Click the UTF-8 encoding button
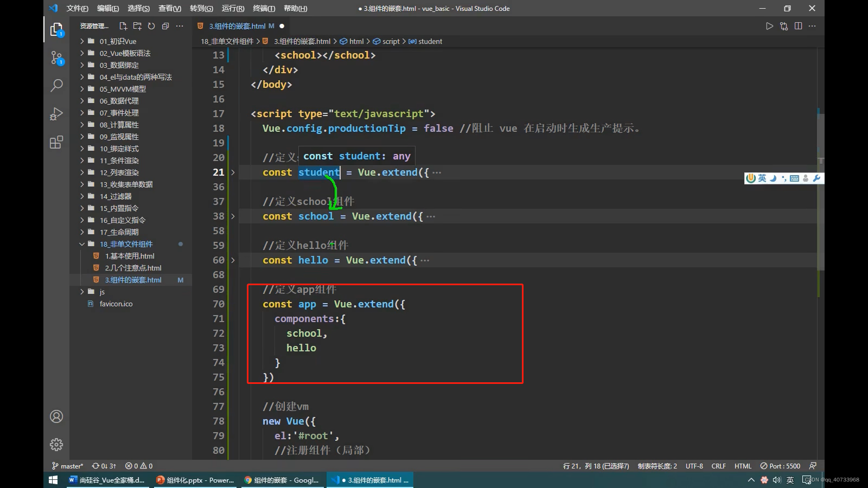Viewport: 868px width, 488px height. (x=694, y=466)
